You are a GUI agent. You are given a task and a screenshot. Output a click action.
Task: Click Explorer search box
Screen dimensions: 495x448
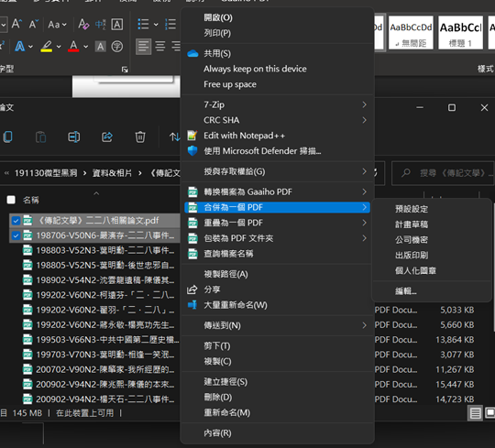pyautogui.click(x=444, y=173)
